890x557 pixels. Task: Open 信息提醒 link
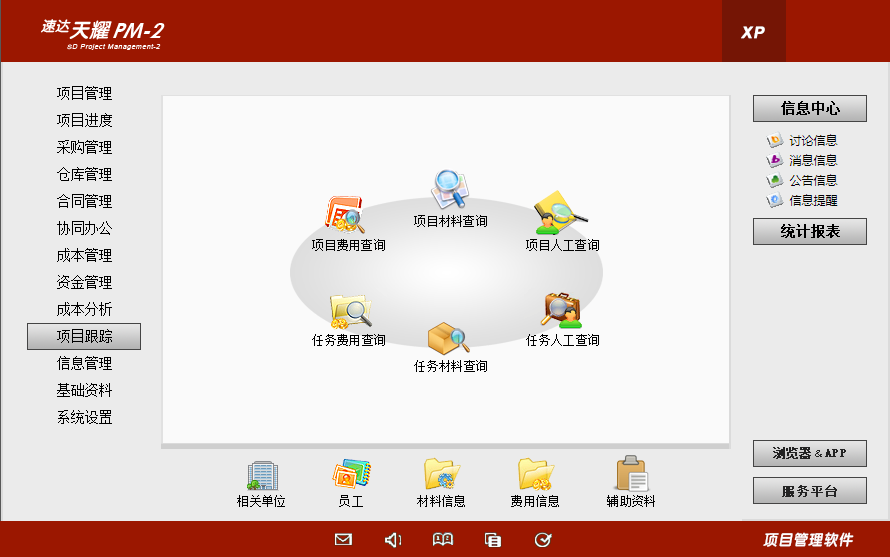tap(812, 200)
